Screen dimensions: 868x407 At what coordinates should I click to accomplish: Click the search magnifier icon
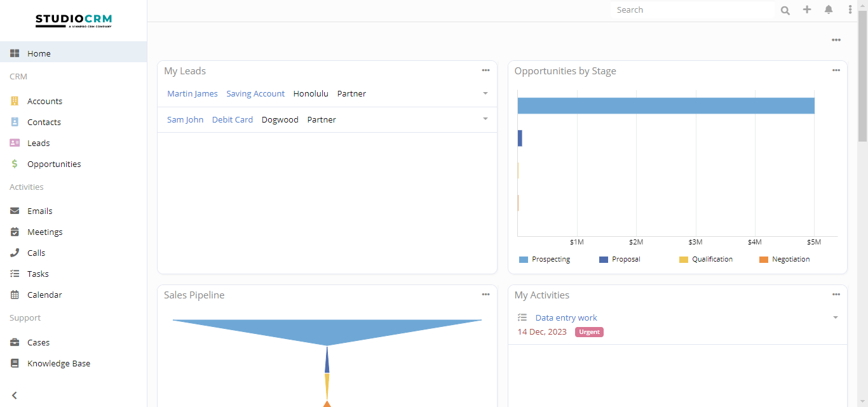pyautogui.click(x=785, y=10)
